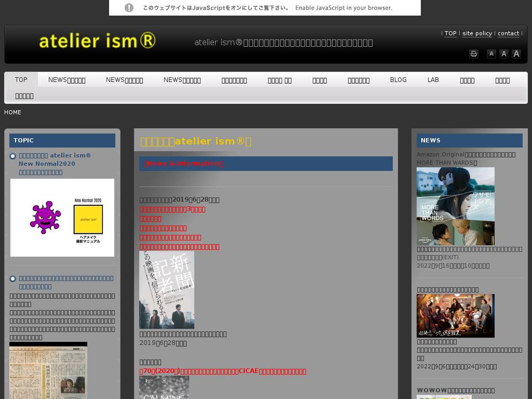Open the More Than Words movie image
Image resolution: width=532 pixels, height=399 pixels.
coord(455,206)
